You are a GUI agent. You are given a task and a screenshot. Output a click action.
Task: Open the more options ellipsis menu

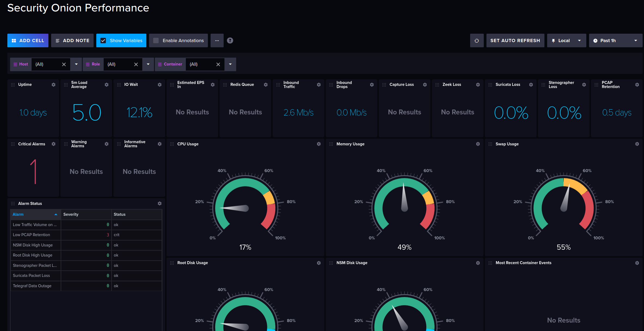pos(217,40)
